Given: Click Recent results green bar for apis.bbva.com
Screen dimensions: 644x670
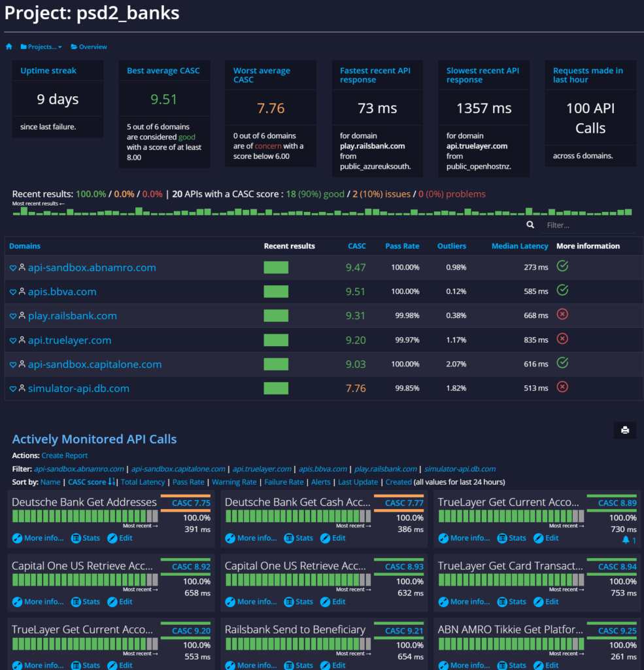Looking at the screenshot, I should (276, 291).
